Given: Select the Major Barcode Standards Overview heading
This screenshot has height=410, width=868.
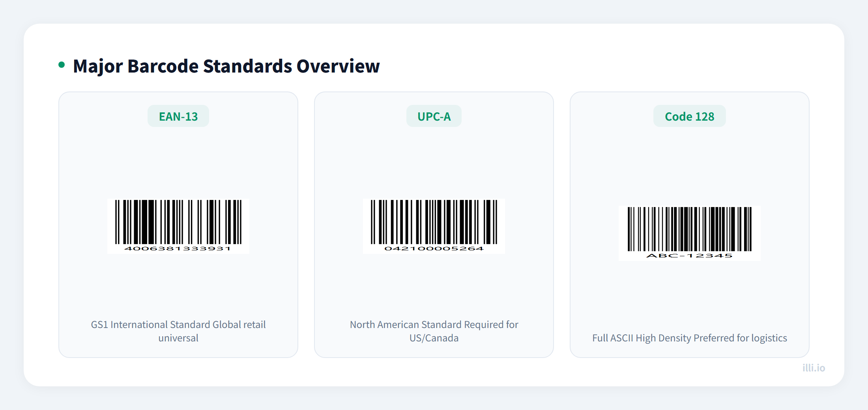Looking at the screenshot, I should tap(226, 66).
